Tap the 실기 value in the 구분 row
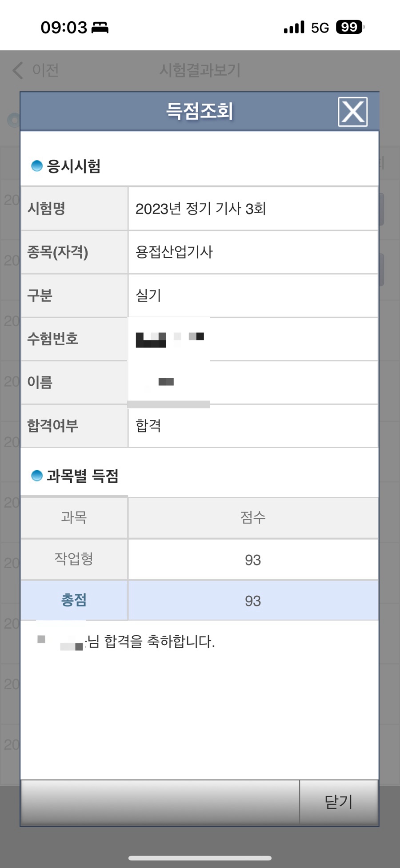The height and width of the screenshot is (868, 400). (x=148, y=295)
